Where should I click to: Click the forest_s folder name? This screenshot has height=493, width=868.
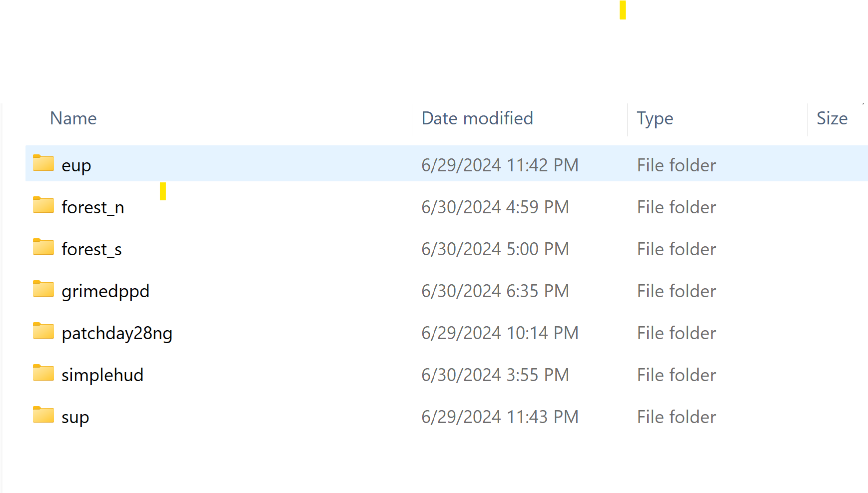click(92, 249)
